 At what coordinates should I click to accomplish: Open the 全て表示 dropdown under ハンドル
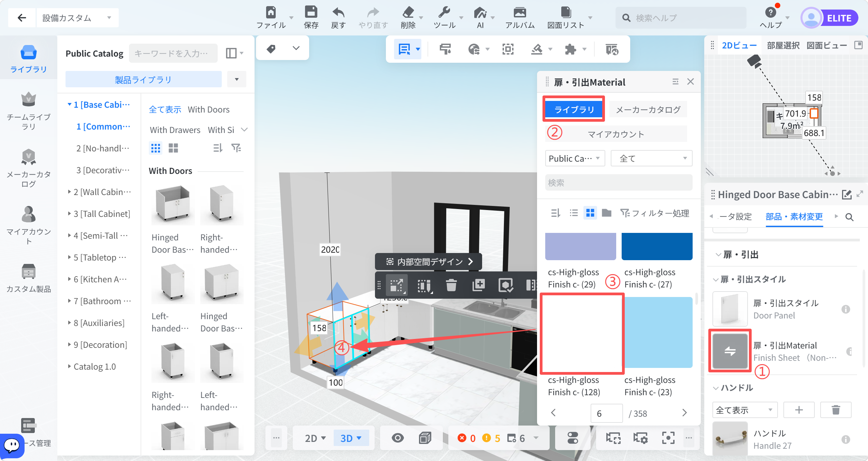pyautogui.click(x=745, y=410)
